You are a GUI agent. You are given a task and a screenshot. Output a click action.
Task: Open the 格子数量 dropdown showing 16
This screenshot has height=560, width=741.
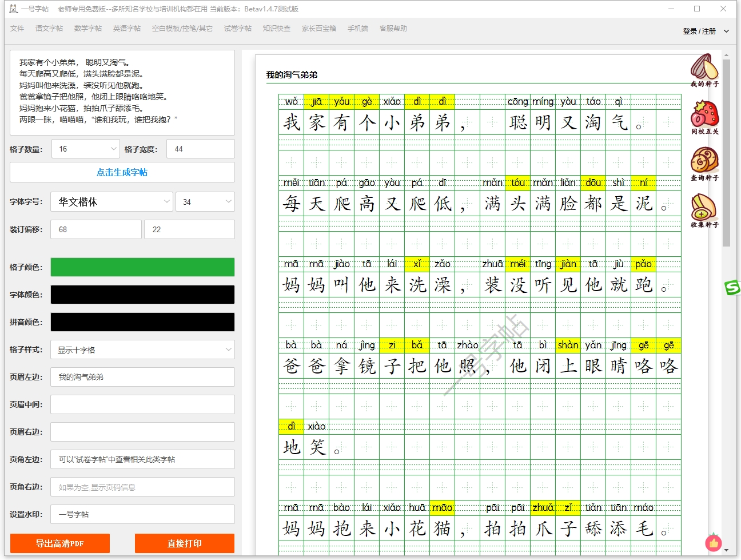(x=86, y=149)
